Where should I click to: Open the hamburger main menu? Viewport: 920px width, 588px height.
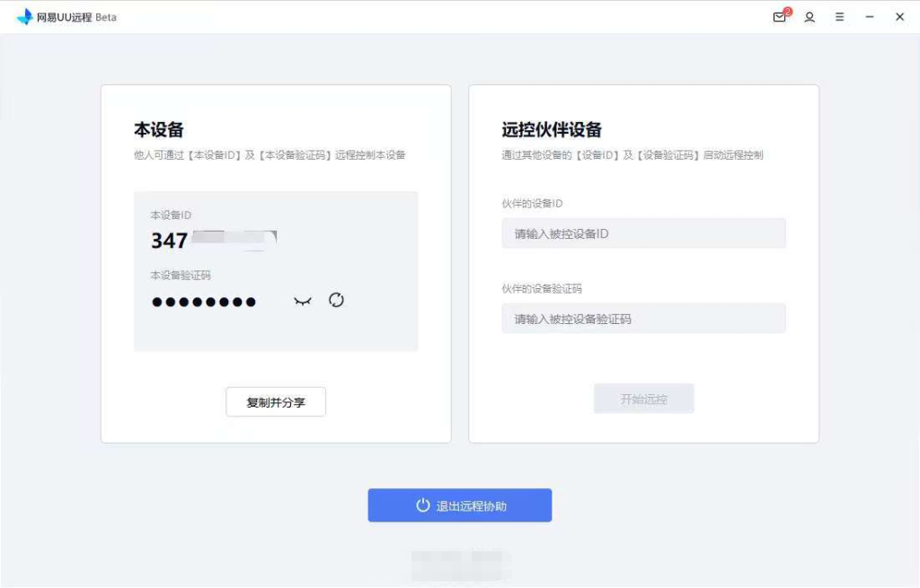[x=839, y=17]
